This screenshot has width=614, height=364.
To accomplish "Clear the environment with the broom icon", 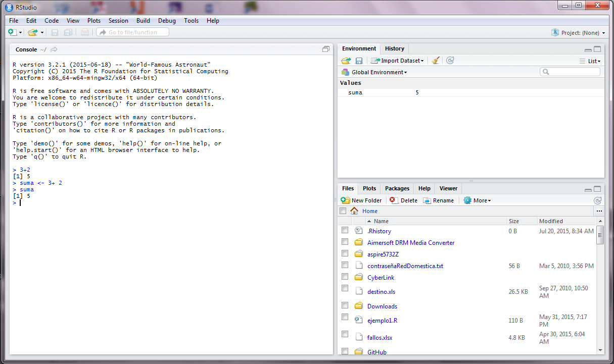I will (x=436, y=61).
